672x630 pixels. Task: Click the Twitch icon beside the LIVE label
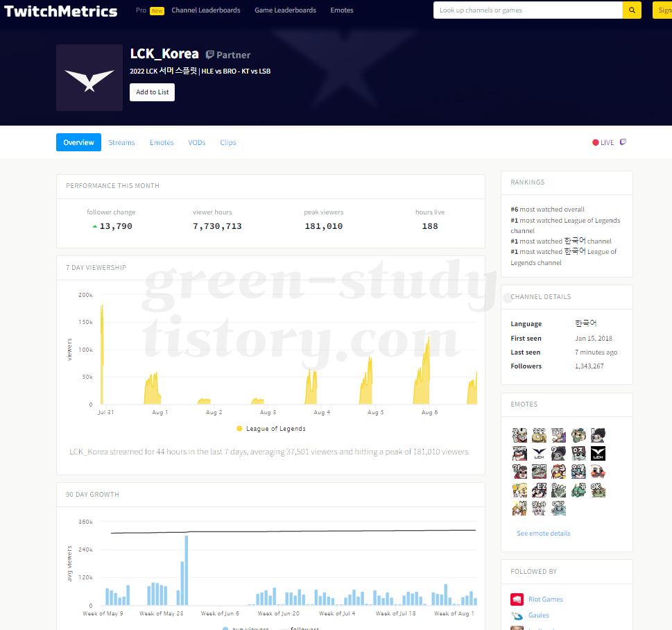[623, 142]
